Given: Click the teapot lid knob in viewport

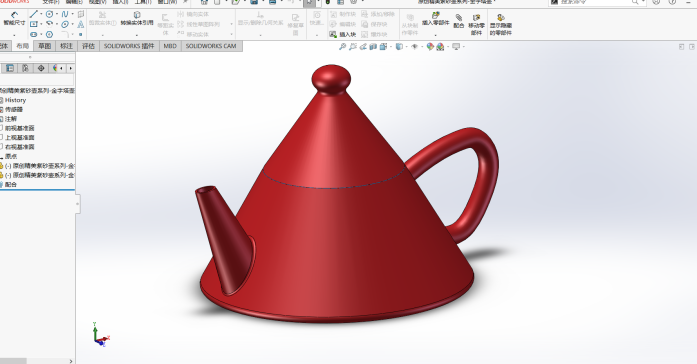Looking at the screenshot, I should tap(331, 79).
